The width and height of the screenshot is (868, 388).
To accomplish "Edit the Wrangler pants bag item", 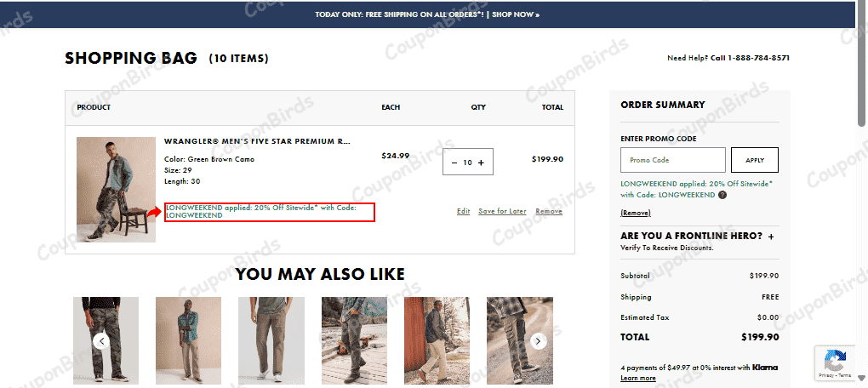I will coord(463,211).
